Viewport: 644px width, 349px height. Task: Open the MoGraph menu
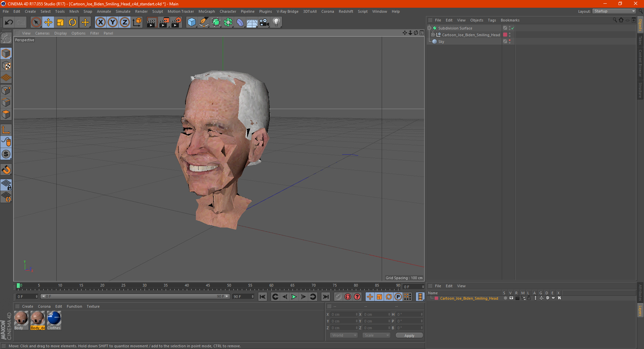coord(207,11)
